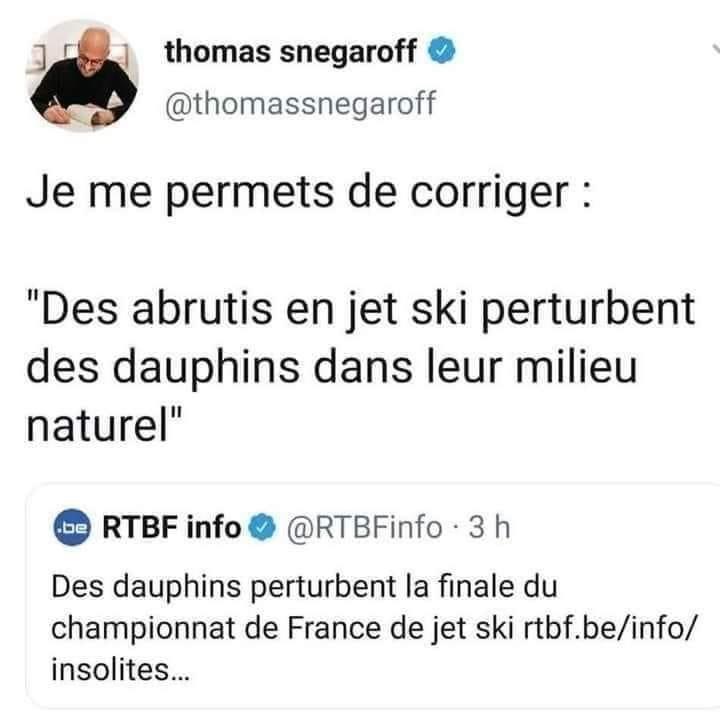
Task: Click the RTBF info account name
Action: [x=171, y=527]
